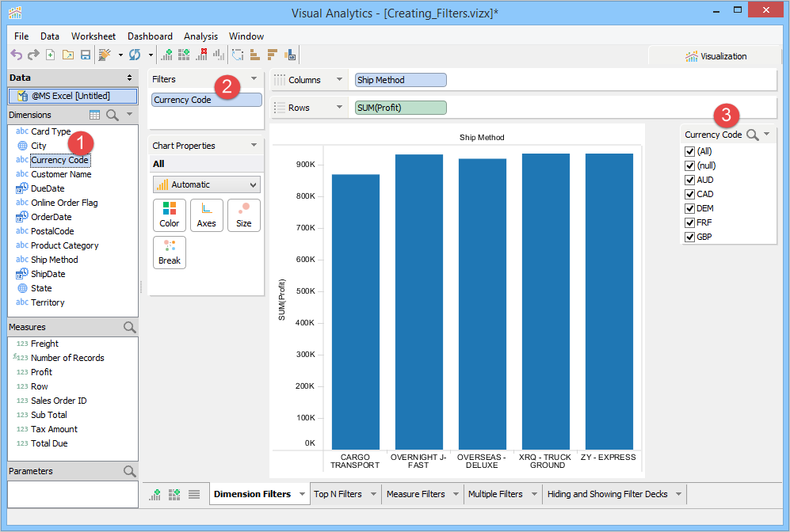Click the Color chart property button
The image size is (790, 532).
coord(170,215)
